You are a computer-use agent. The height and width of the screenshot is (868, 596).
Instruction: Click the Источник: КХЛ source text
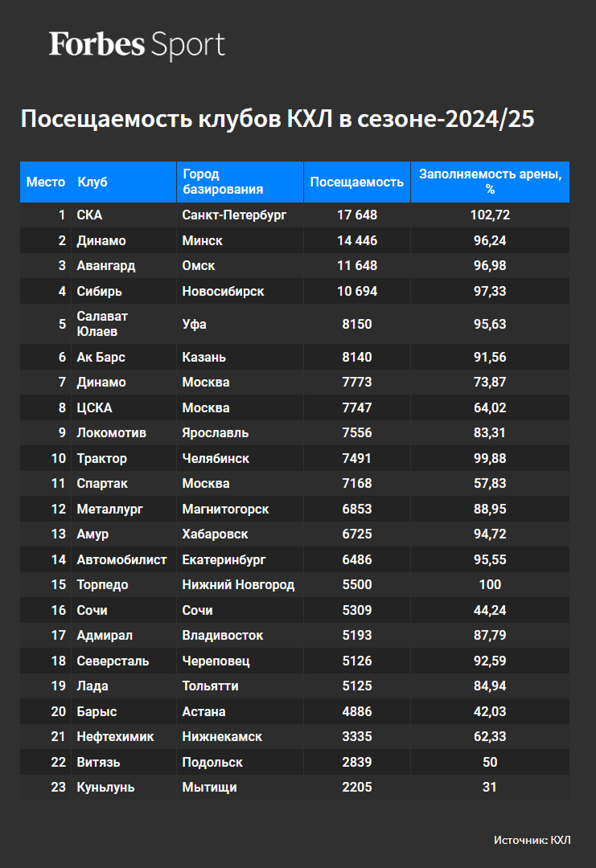point(532,840)
